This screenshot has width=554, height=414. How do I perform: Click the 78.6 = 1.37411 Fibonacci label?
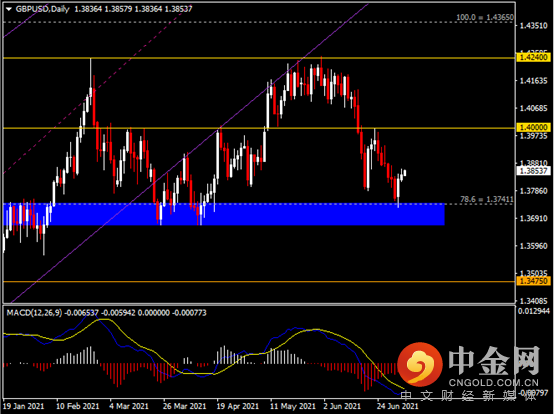(x=487, y=200)
